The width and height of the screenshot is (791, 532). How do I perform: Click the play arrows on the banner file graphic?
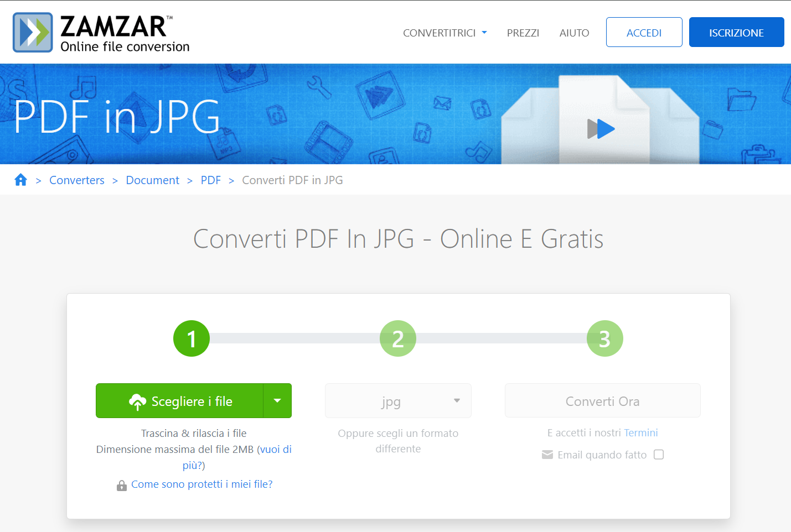coord(601,129)
